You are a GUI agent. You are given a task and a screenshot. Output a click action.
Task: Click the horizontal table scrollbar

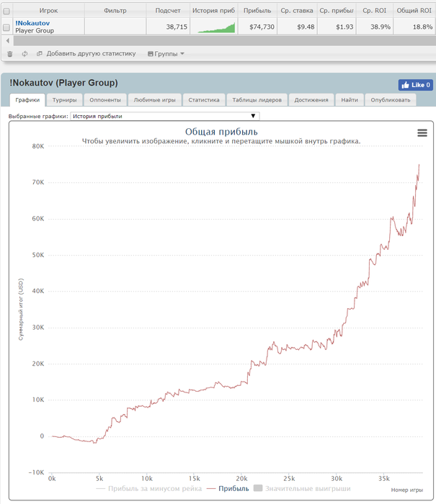click(x=225, y=40)
